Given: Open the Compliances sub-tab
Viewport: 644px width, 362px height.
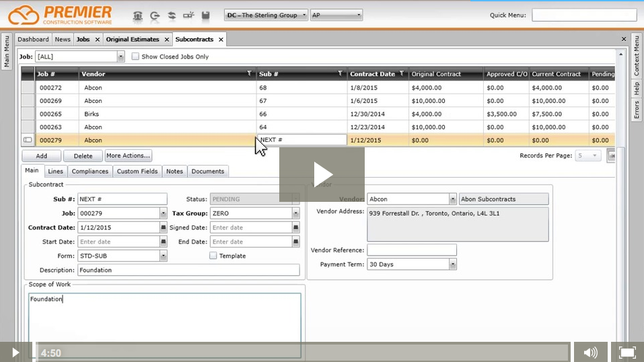Looking at the screenshot, I should pos(90,172).
